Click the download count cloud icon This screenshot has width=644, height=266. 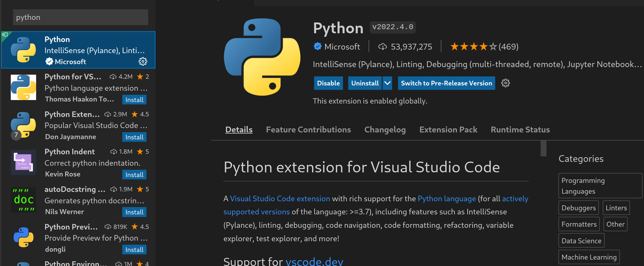pyautogui.click(x=382, y=46)
